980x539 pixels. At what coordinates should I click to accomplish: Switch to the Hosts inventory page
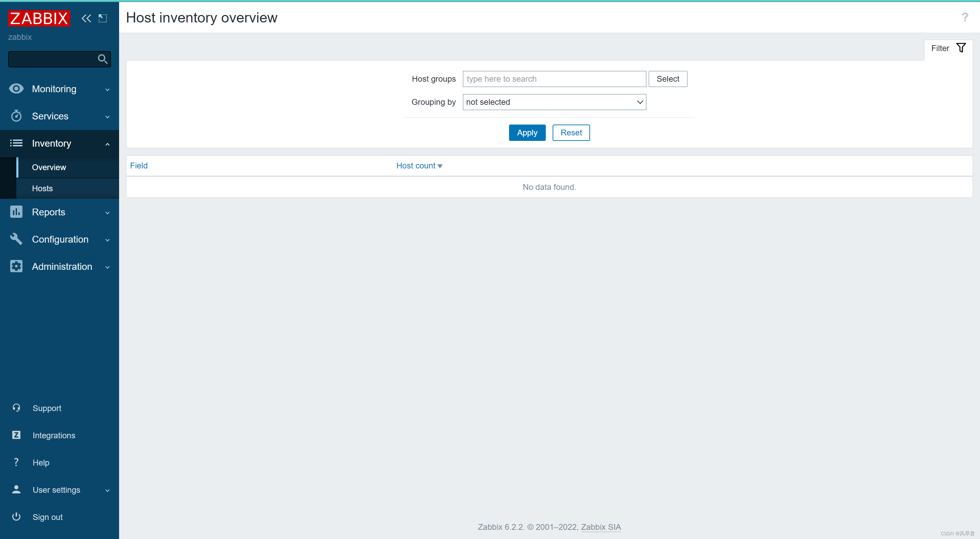tap(42, 188)
